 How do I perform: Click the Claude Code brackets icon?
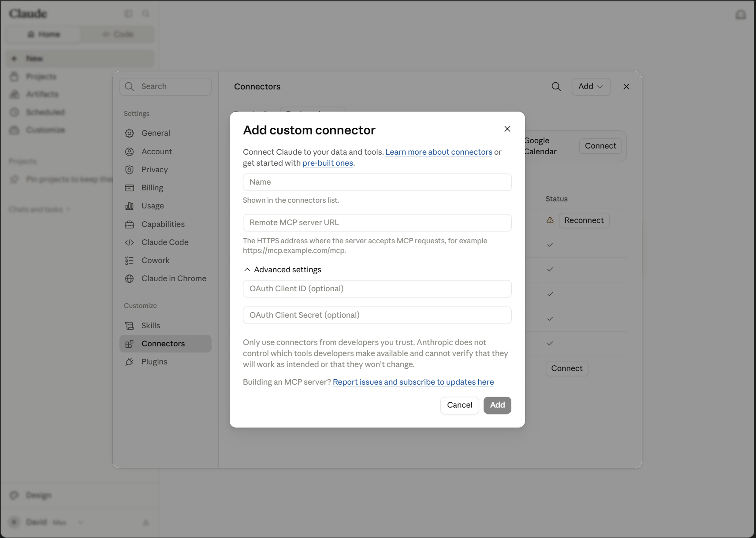click(129, 242)
